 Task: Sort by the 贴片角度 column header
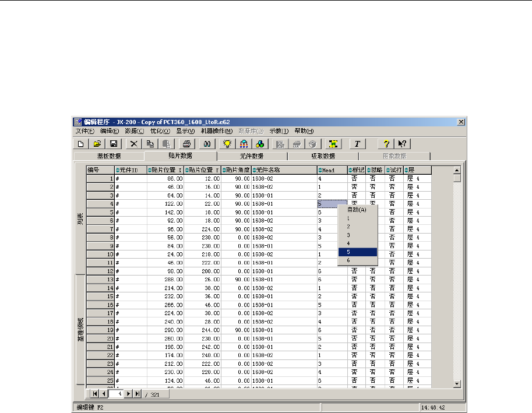pyautogui.click(x=236, y=170)
